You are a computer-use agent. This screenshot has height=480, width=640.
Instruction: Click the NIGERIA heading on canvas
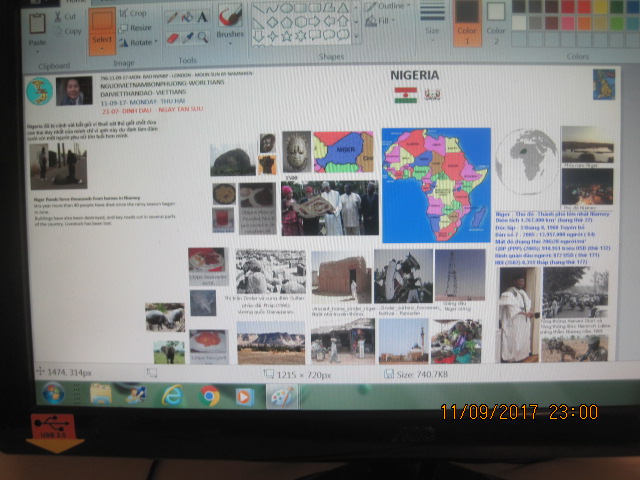tap(415, 76)
